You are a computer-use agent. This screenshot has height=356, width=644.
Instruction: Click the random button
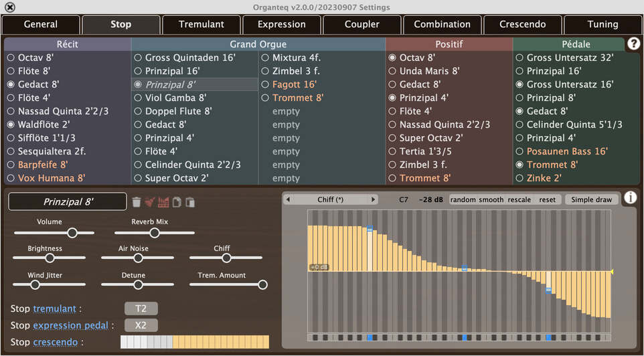click(x=463, y=199)
